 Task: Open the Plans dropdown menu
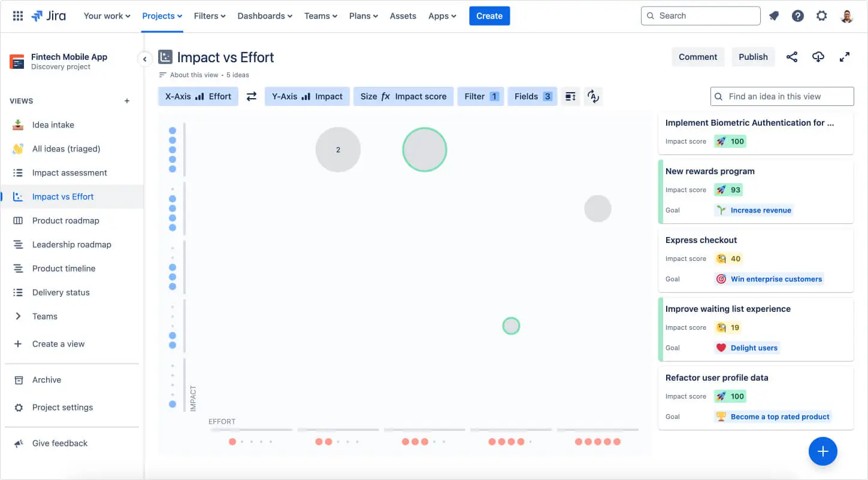(x=364, y=16)
